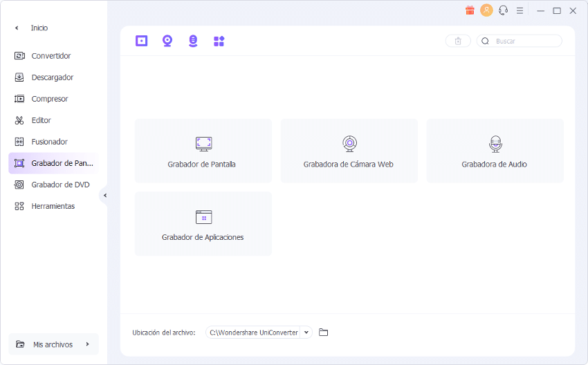
Task: Open the output folder icon
Action: (323, 333)
